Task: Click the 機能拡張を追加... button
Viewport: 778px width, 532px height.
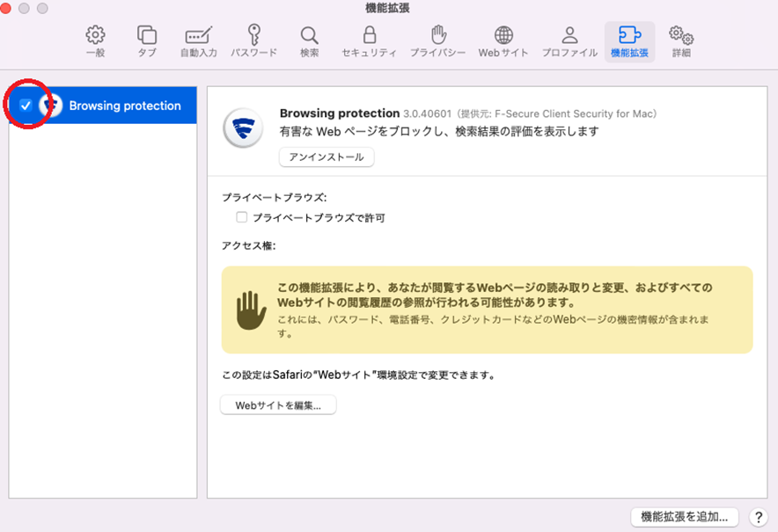Action: click(684, 517)
